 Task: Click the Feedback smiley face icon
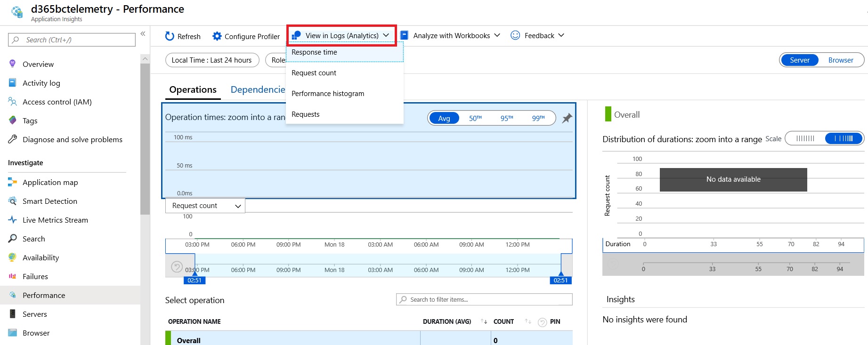point(515,35)
